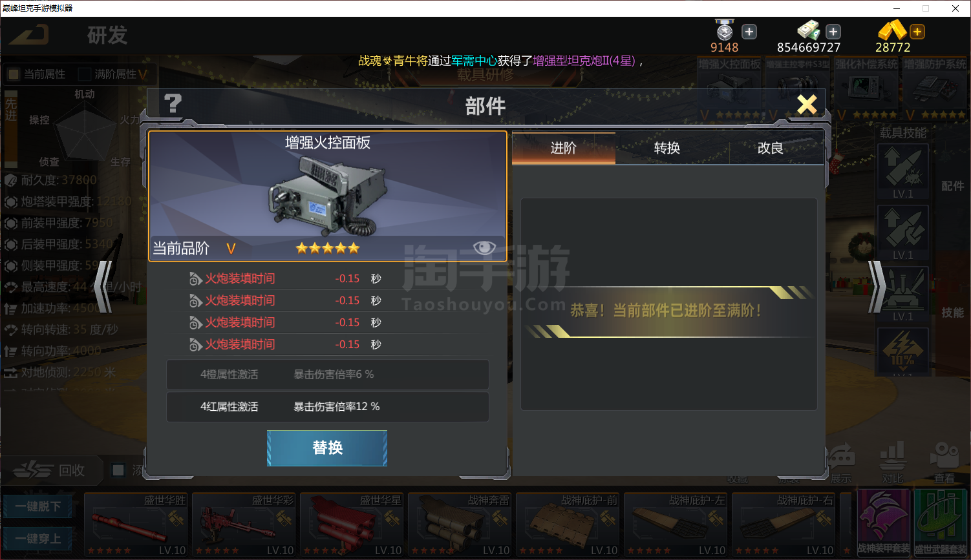This screenshot has width=971, height=560.
Task: Go to the previous part with the left arrow
Action: (103, 287)
